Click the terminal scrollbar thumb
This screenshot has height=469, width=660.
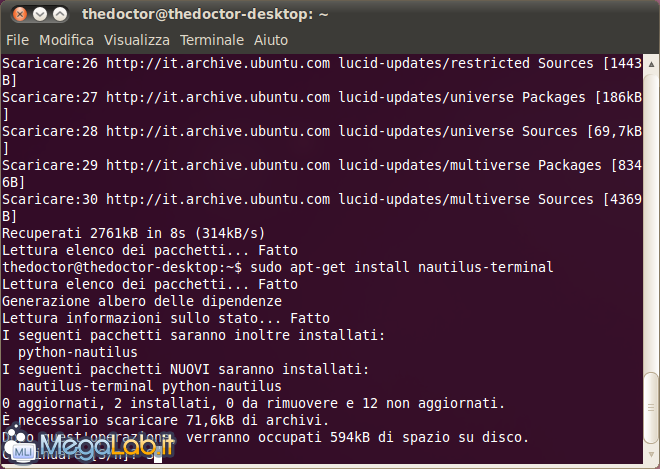651,408
